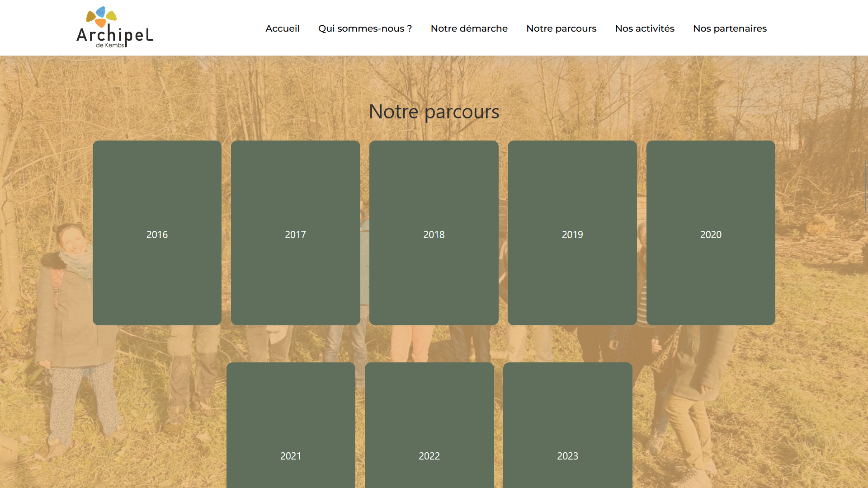Open Notre démarche in navigation

[469, 28]
